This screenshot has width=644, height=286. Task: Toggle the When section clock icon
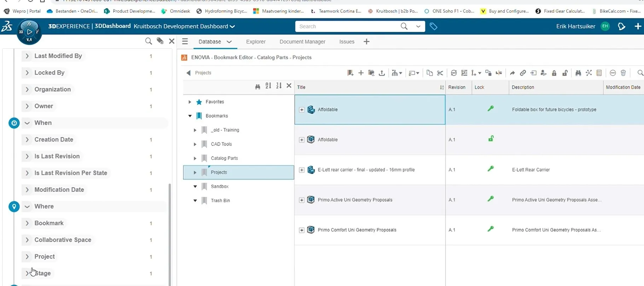click(14, 123)
